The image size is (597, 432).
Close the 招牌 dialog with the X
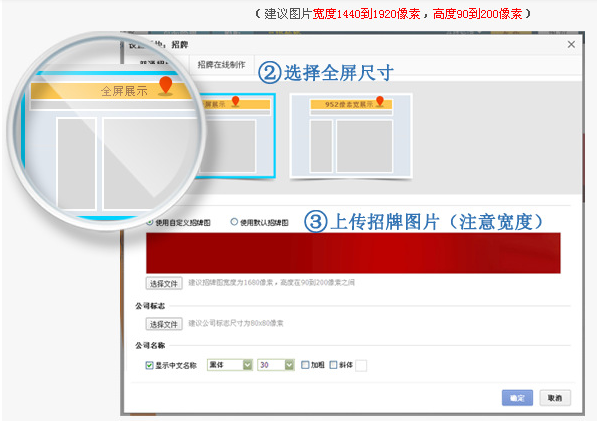click(x=571, y=44)
